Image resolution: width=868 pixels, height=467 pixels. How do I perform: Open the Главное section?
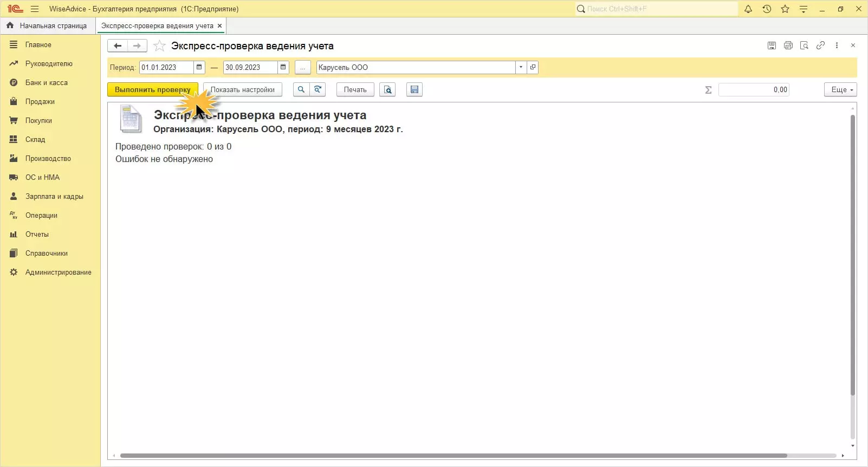click(38, 45)
